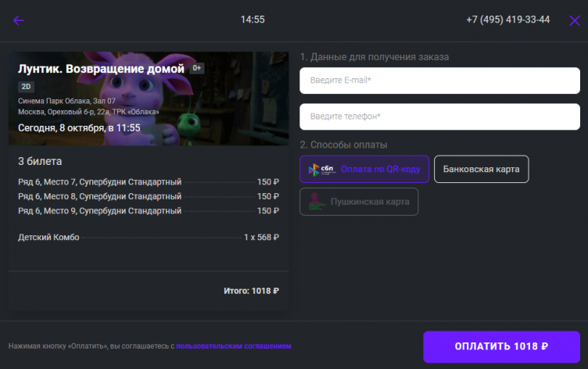Focus the "Введите E-mail" field

coord(439,81)
